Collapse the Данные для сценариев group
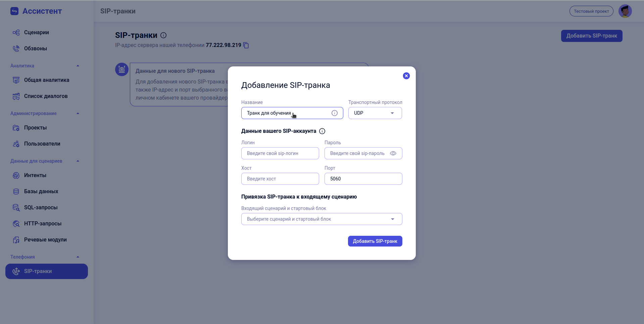This screenshot has height=324, width=644. pyautogui.click(x=78, y=161)
